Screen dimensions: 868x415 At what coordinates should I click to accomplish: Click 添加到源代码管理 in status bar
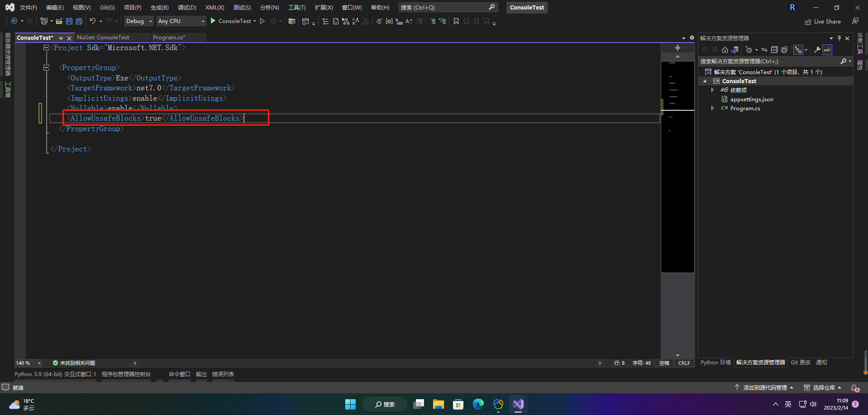[x=764, y=388]
